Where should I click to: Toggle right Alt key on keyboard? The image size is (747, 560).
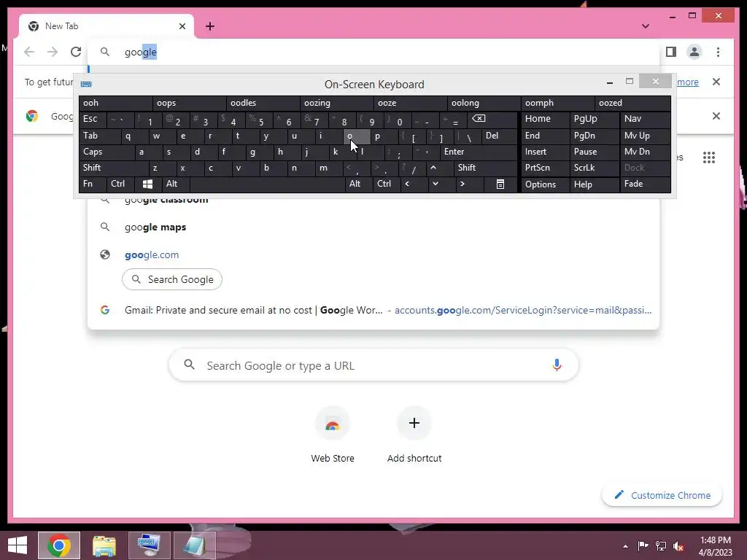[359, 184]
